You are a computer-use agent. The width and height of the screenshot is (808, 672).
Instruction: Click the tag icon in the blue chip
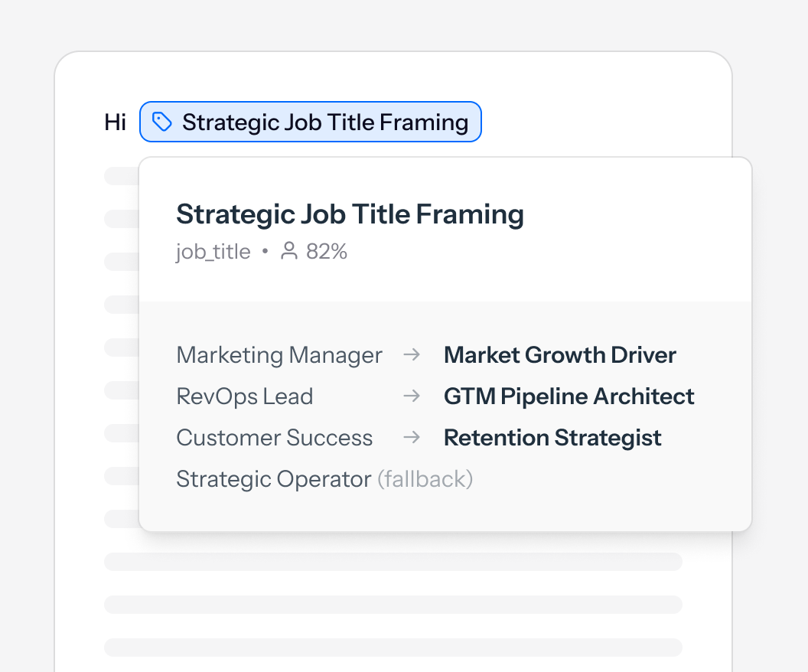coord(161,122)
